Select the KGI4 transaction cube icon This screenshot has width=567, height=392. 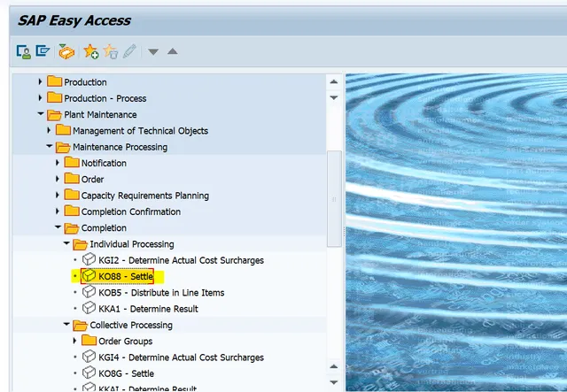point(89,357)
